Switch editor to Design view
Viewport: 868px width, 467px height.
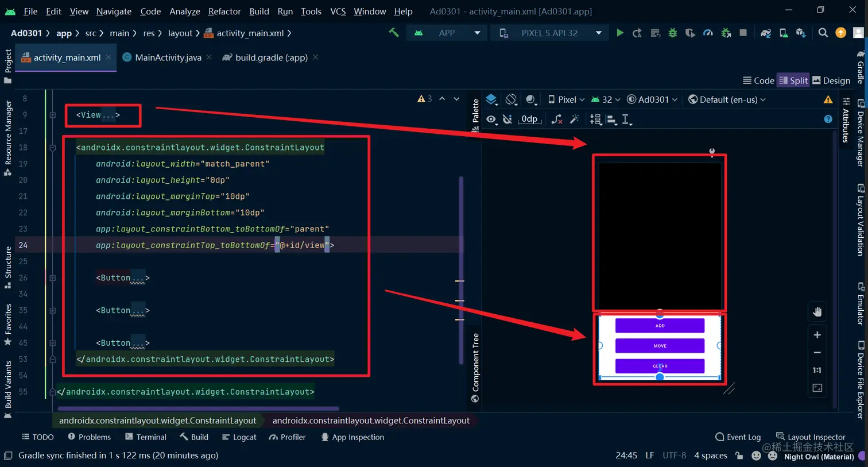[x=831, y=80]
